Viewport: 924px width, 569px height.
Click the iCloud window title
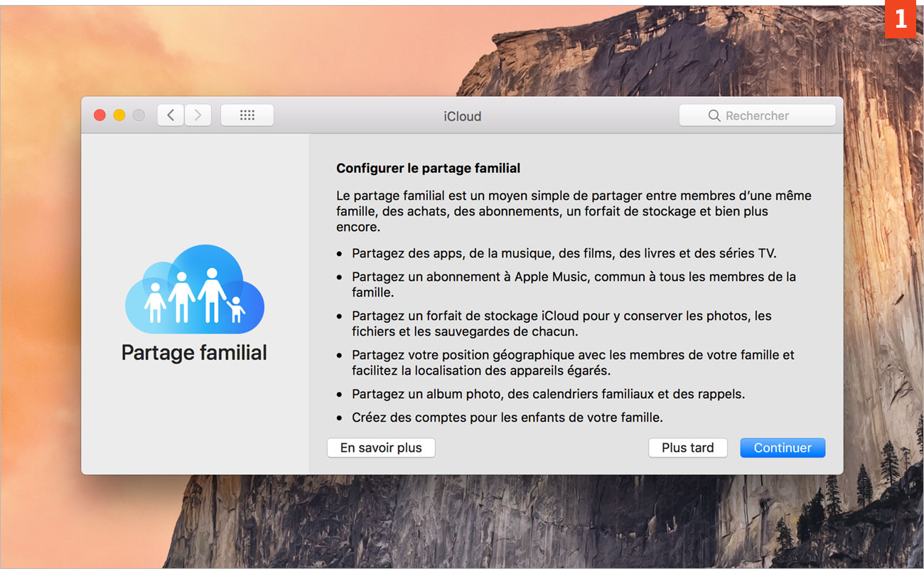(463, 116)
